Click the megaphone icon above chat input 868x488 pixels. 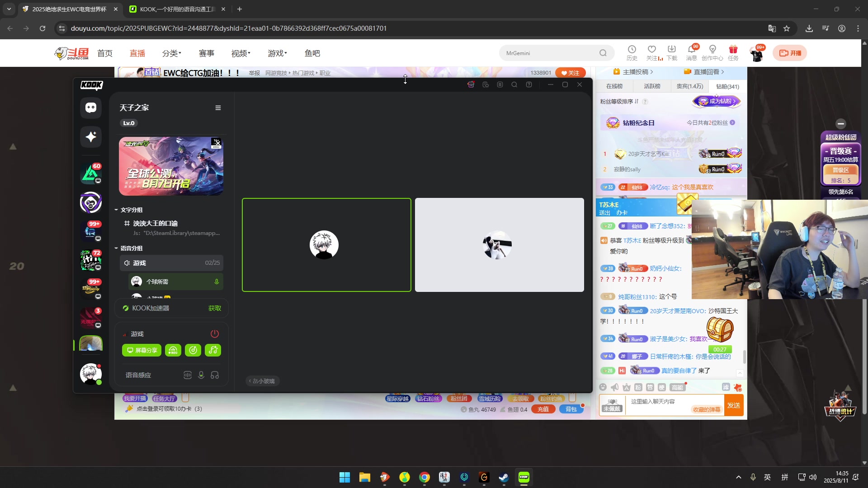click(x=614, y=387)
